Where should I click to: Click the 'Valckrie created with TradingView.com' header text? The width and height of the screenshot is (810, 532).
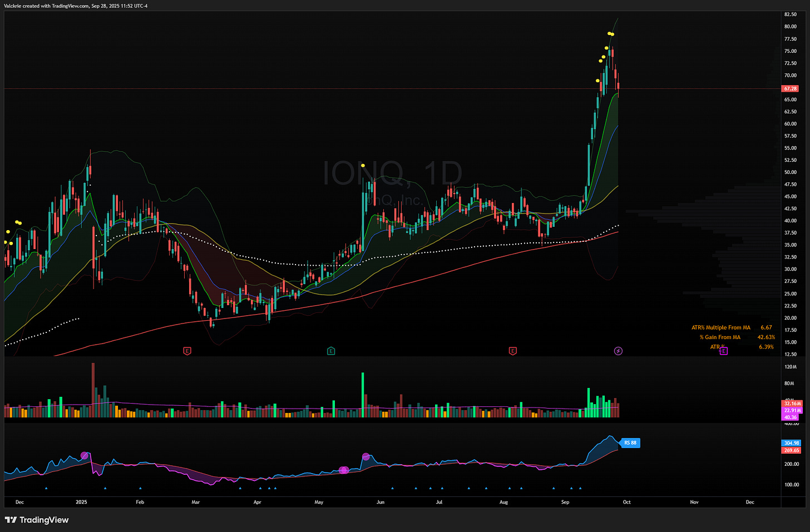coord(47,6)
